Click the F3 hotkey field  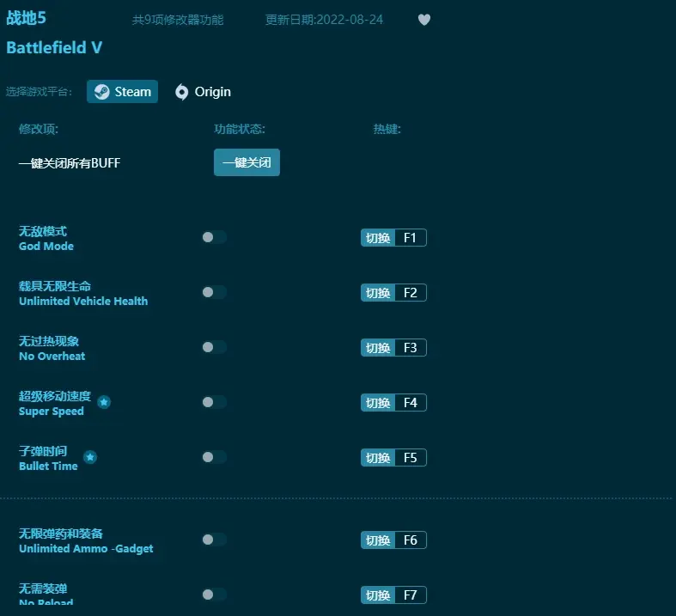[411, 348]
